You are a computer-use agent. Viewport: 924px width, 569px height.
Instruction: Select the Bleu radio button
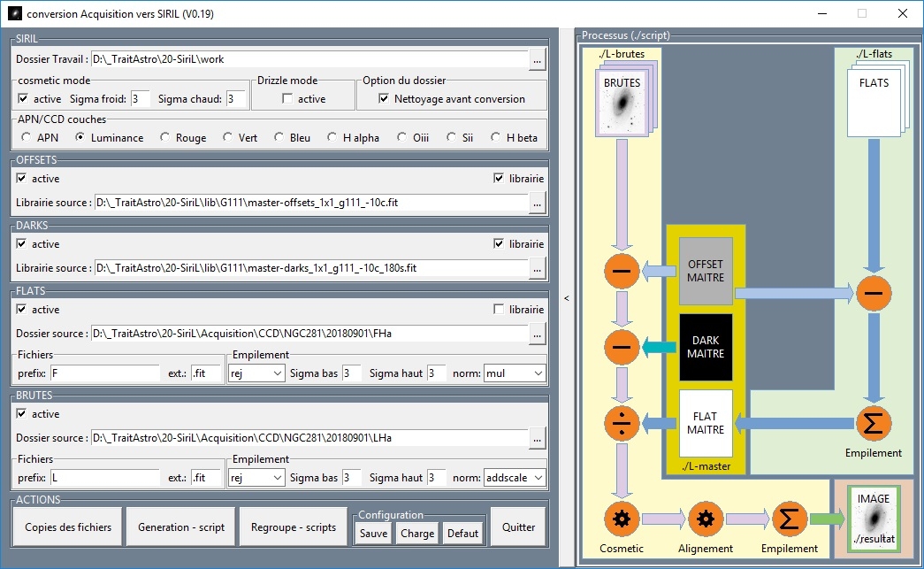(279, 137)
